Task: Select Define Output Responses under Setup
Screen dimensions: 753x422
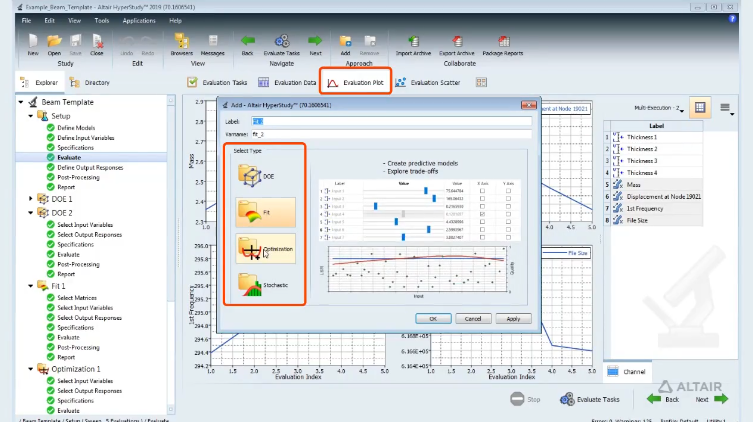Action: 90,167
